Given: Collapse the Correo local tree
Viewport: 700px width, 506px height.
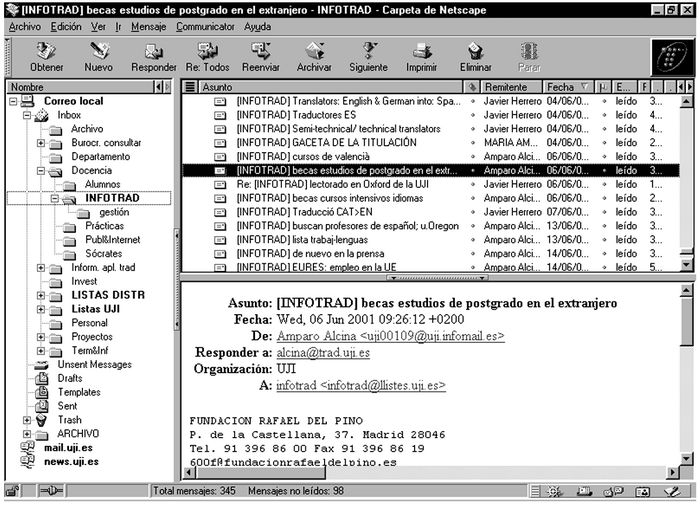Looking at the screenshot, I should coord(13,101).
